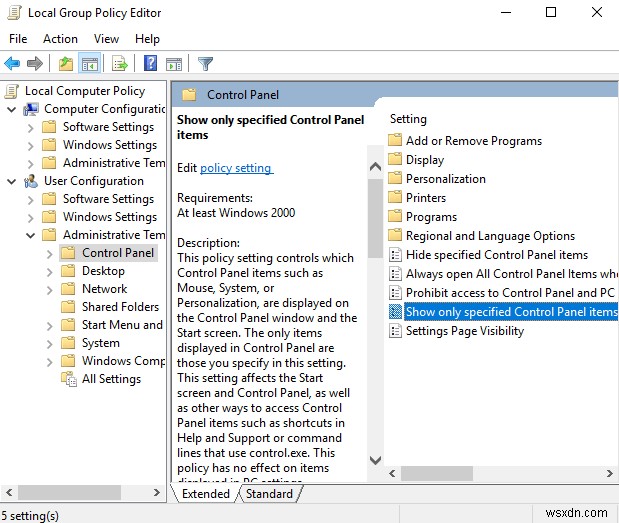
Task: Switch to the Extended tab
Action: point(206,493)
